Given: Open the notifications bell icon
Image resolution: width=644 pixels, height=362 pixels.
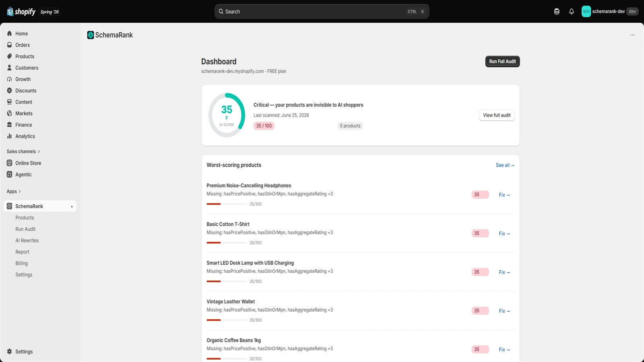Looking at the screenshot, I should coord(571,12).
